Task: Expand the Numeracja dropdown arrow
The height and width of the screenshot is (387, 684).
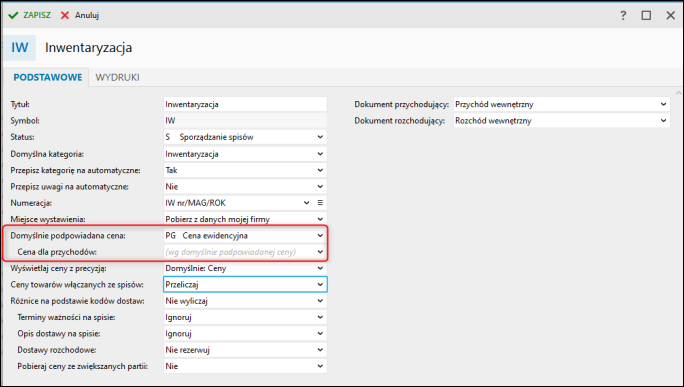Action: click(306, 203)
